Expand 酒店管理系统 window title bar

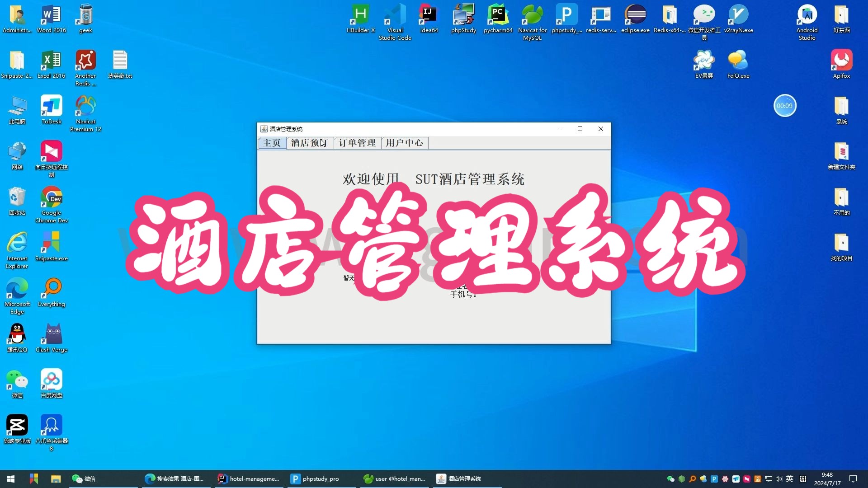click(x=579, y=129)
